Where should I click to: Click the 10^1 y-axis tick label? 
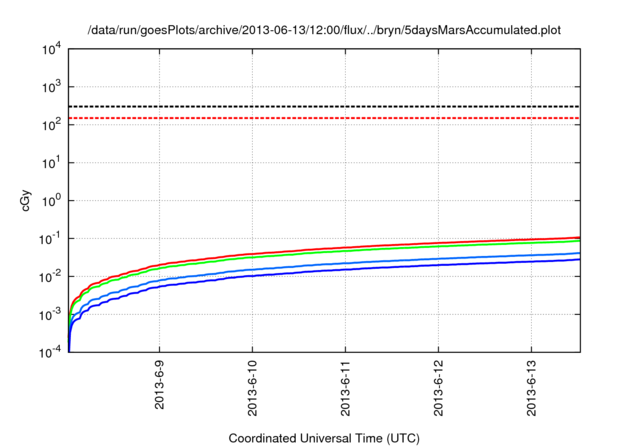tap(51, 163)
